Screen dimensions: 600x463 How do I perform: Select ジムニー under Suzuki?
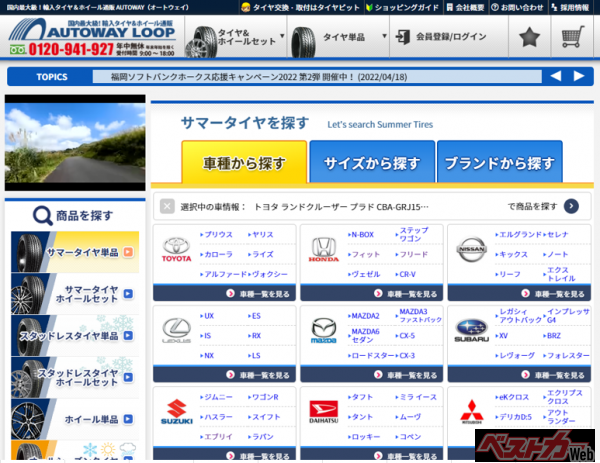pyautogui.click(x=217, y=397)
